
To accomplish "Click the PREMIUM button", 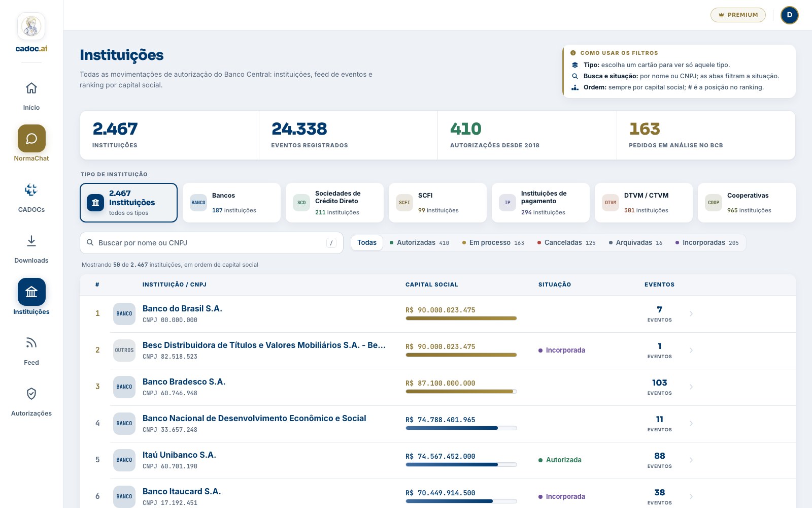I will point(738,15).
